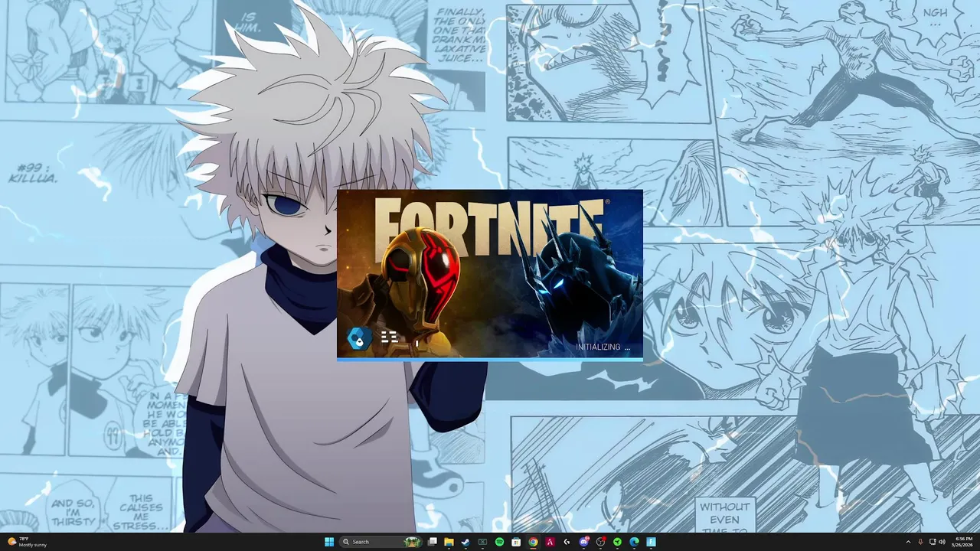Open the green round app taskbar icon

pyautogui.click(x=617, y=542)
